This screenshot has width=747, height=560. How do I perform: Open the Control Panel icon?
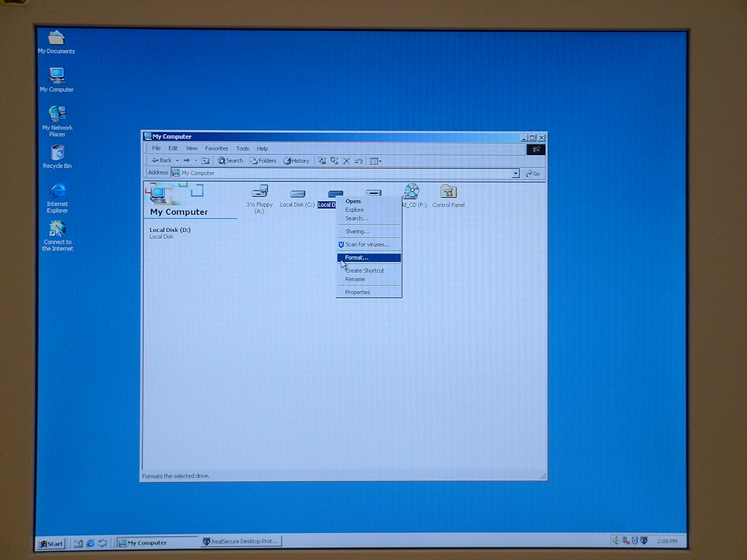coord(448,192)
